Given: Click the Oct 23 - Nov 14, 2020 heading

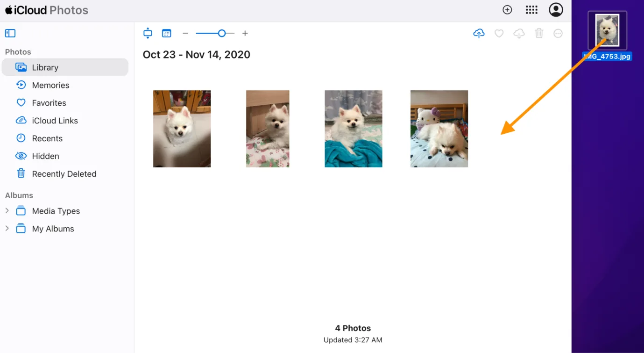Looking at the screenshot, I should (x=197, y=55).
